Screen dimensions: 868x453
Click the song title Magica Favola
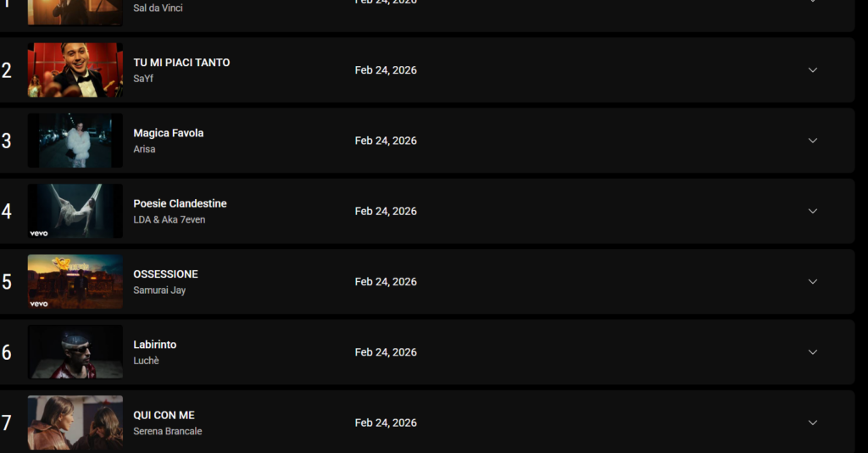(168, 133)
